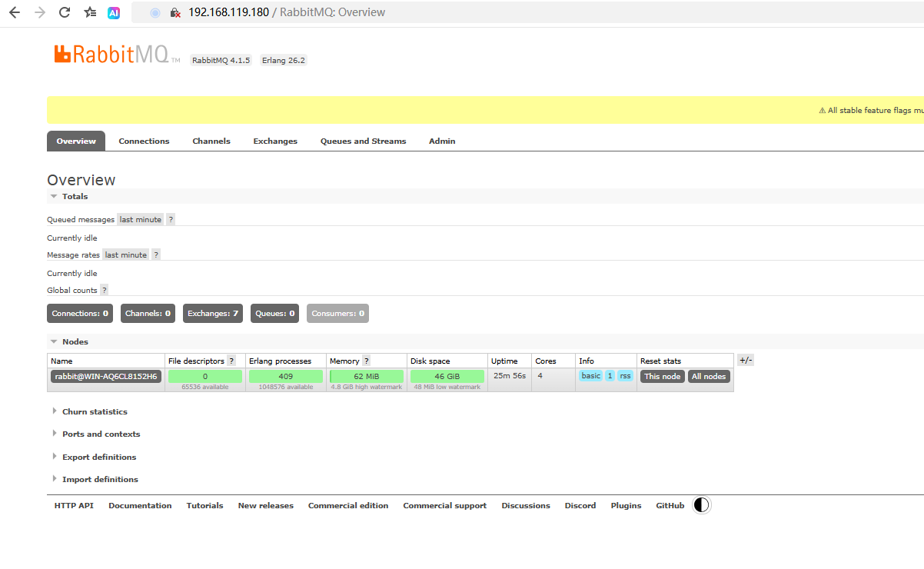
Task: Click Erlang processes bar showing 409
Action: tap(286, 377)
